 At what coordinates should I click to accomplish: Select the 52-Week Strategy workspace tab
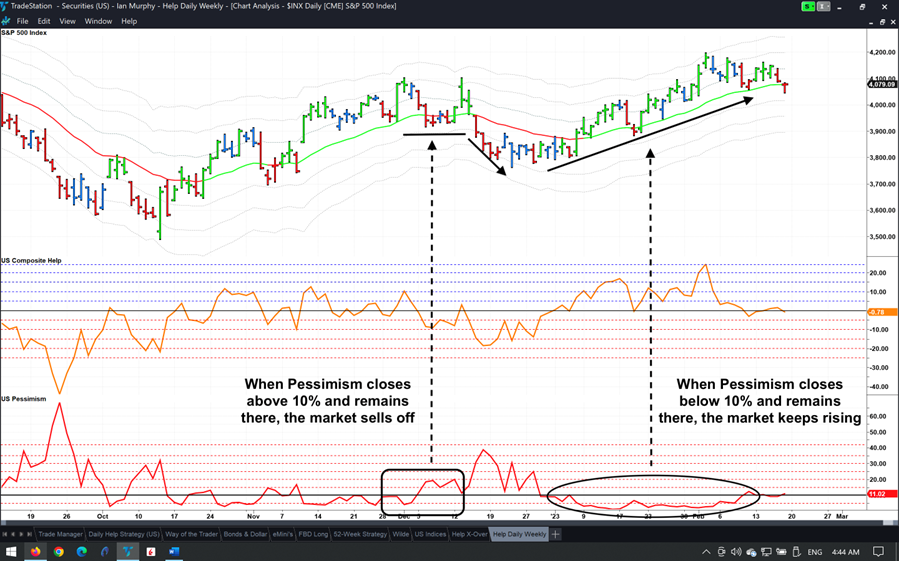click(360, 534)
